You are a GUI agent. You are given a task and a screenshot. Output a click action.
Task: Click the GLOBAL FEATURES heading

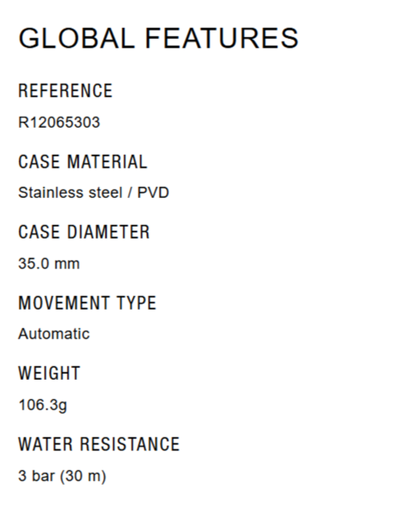[x=158, y=38]
